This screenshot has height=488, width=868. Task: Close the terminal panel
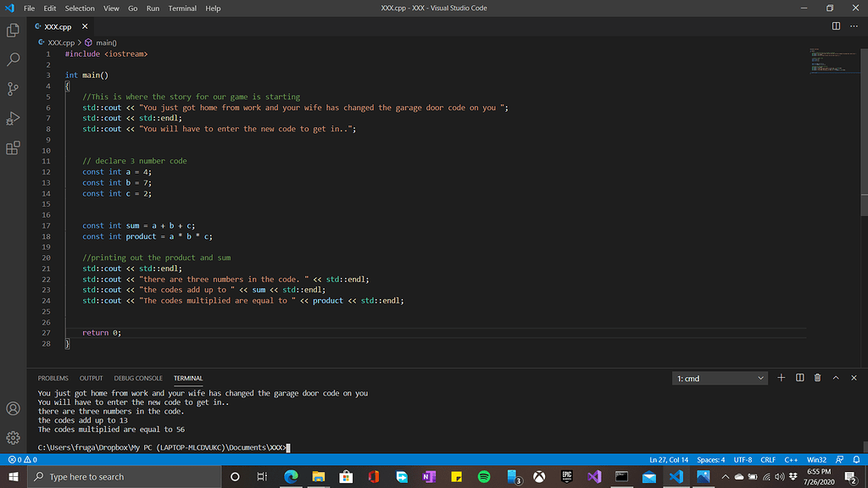pos(854,378)
